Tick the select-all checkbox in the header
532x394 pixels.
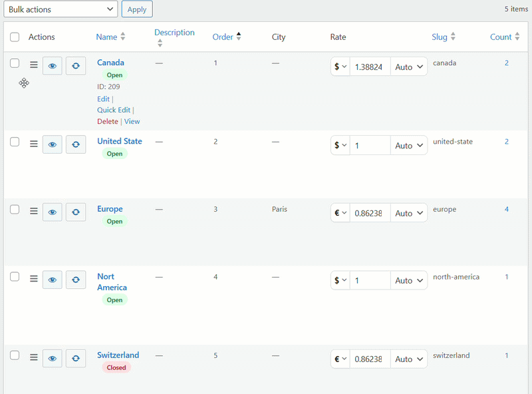(x=15, y=37)
